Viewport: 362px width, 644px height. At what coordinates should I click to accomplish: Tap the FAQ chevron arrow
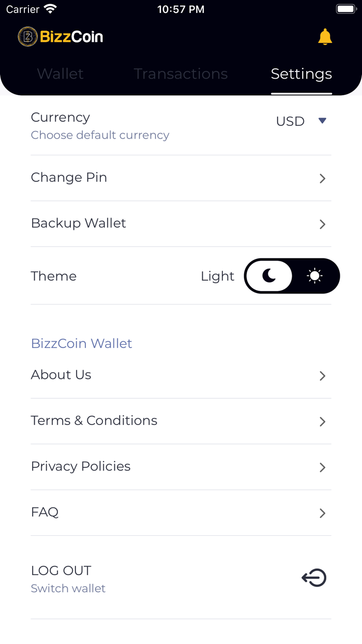pyautogui.click(x=322, y=513)
